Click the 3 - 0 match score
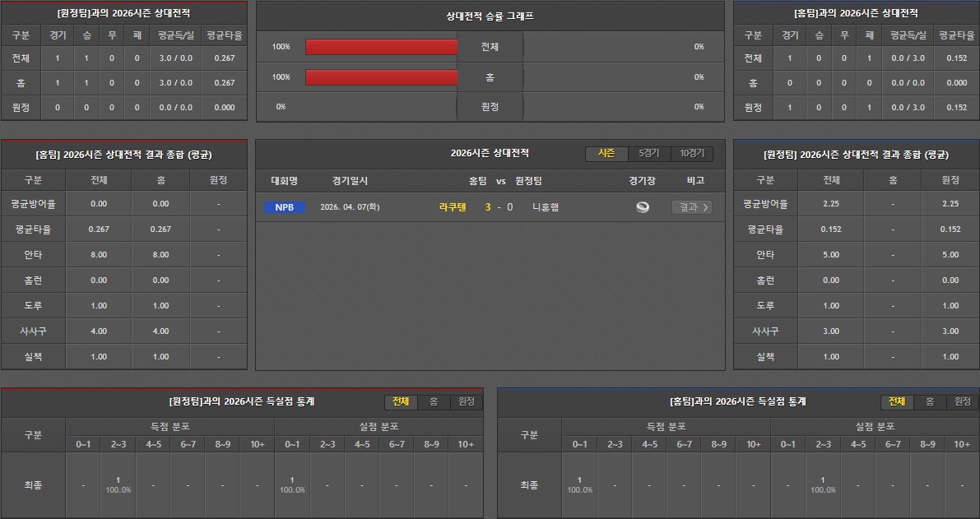This screenshot has height=519, width=980. point(499,207)
